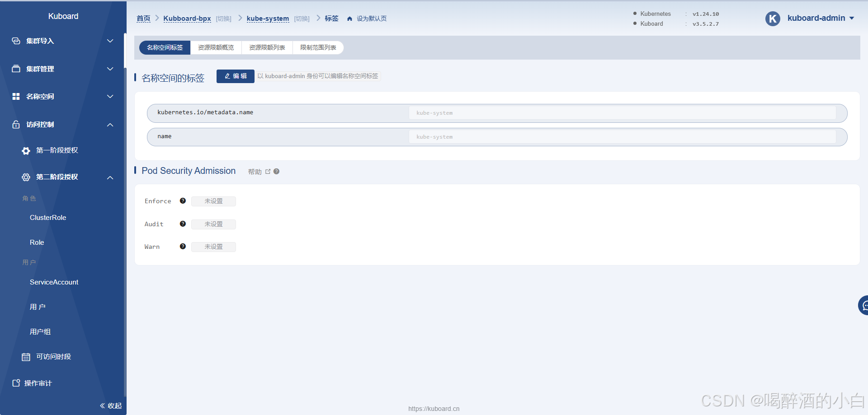Click the cluster import sidebar icon
The width and height of the screenshot is (868, 415).
pos(16,41)
